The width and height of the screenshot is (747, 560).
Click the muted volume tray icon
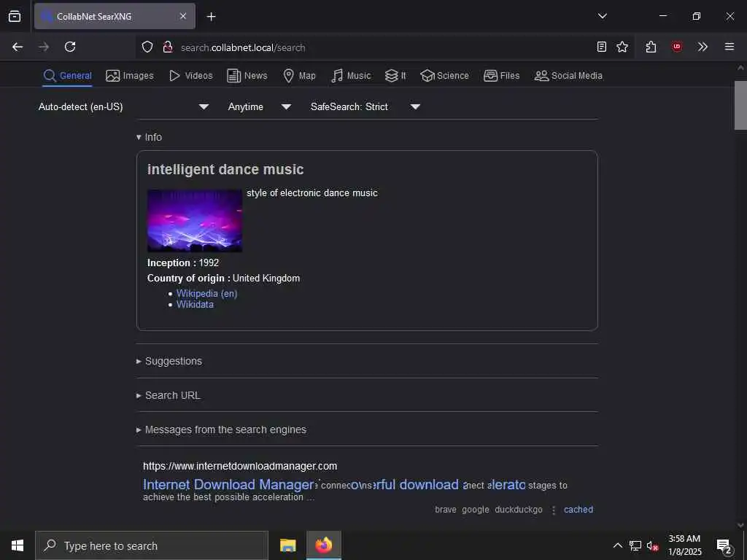(x=652, y=545)
